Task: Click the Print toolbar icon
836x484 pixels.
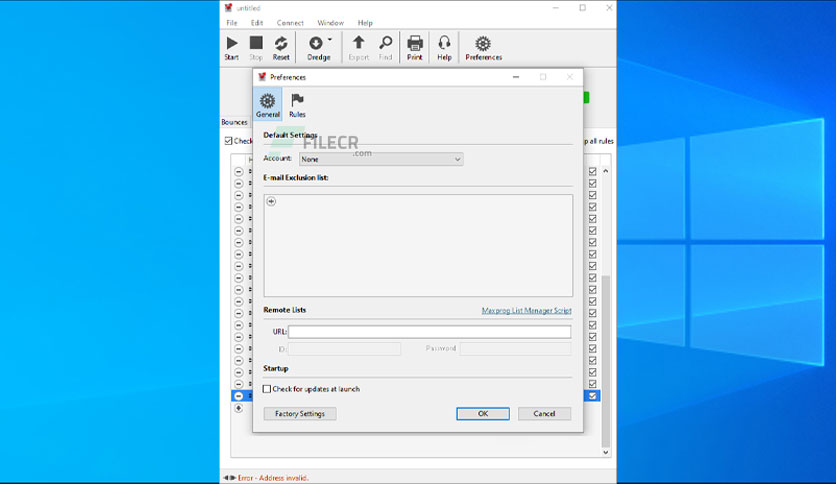Action: pyautogui.click(x=414, y=47)
